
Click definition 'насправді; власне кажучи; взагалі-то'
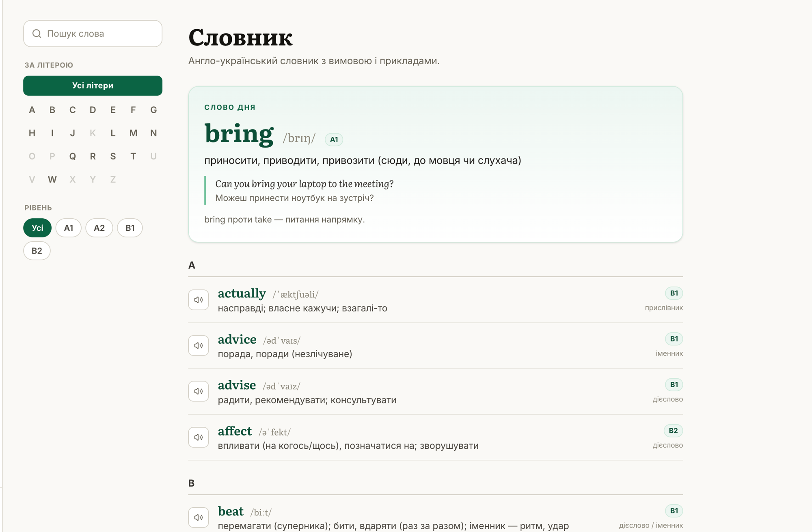click(x=302, y=308)
